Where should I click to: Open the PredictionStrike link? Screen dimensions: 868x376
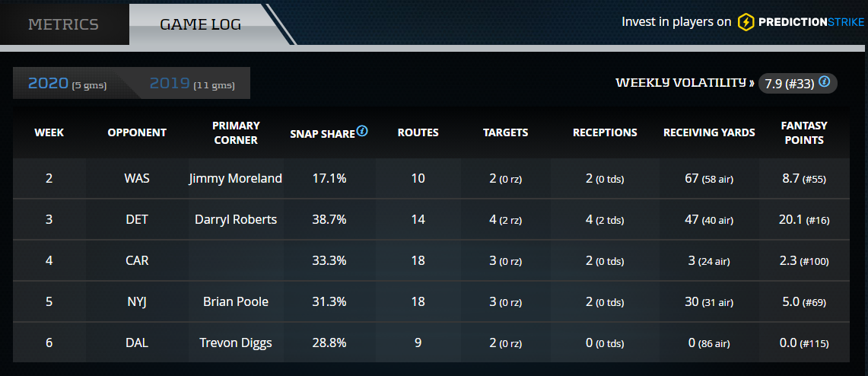point(809,22)
